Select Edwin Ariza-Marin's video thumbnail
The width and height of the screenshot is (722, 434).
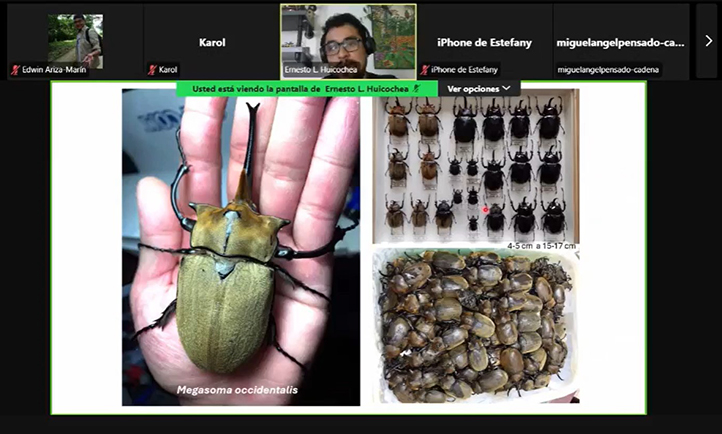75,39
